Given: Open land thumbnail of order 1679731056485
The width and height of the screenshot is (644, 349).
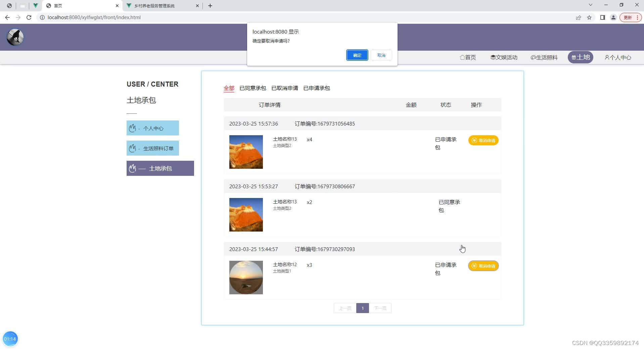Looking at the screenshot, I should click(x=246, y=152).
